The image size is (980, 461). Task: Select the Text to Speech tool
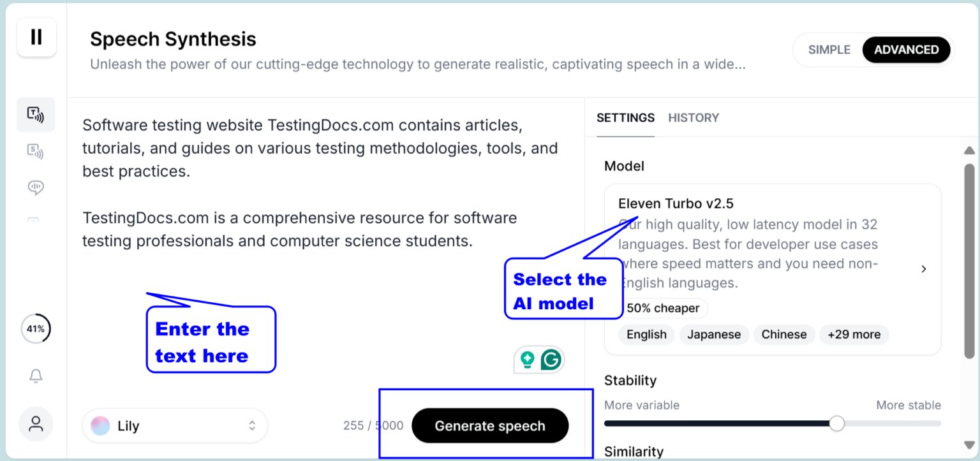tap(36, 115)
